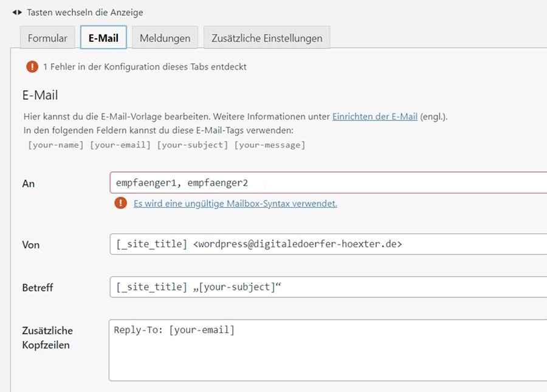This screenshot has height=392, width=547.
Task: Click the error icon beside the Mailbox-Syntax warning
Action: click(120, 204)
